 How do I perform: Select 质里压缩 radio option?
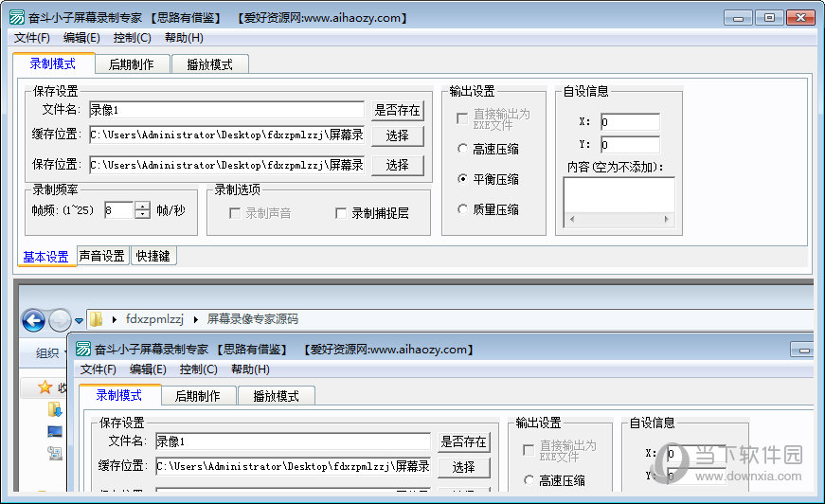coord(462,209)
